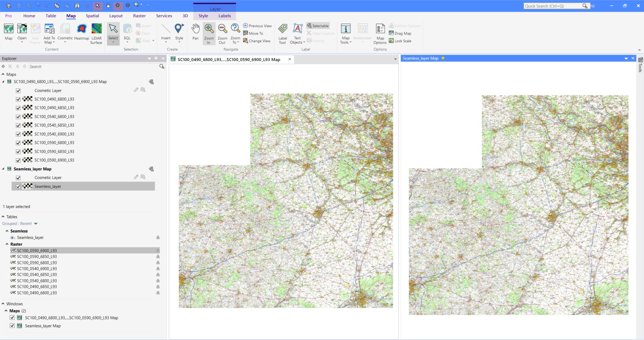
Task: Uncheck Seamless_layer Map in the Windows list
Action: 12,326
